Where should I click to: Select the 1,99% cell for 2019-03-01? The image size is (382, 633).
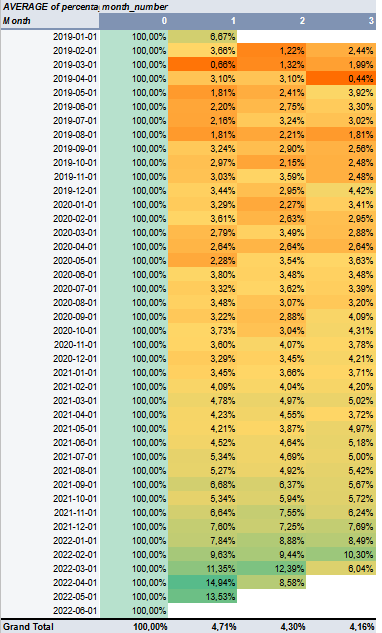341,65
